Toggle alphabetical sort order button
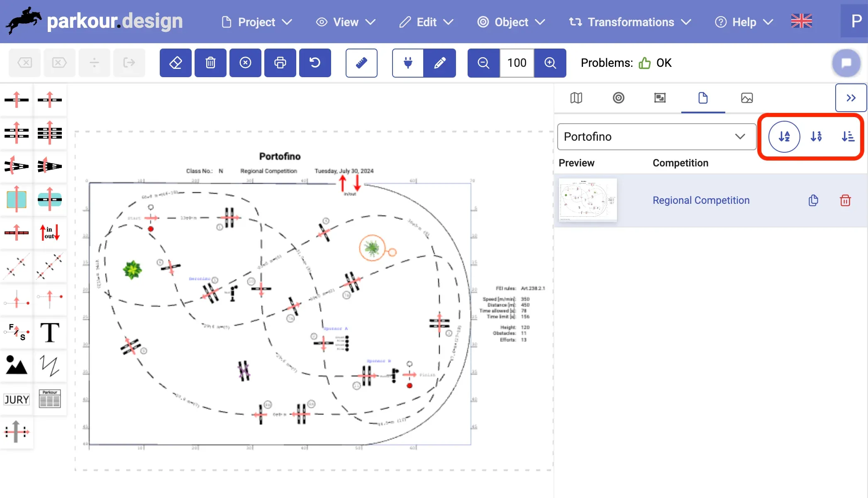868x498 pixels. point(784,137)
